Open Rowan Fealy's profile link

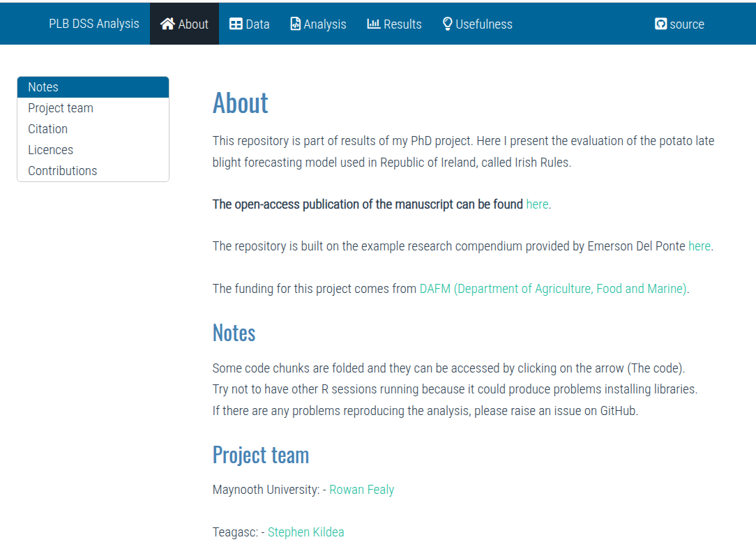(x=361, y=490)
